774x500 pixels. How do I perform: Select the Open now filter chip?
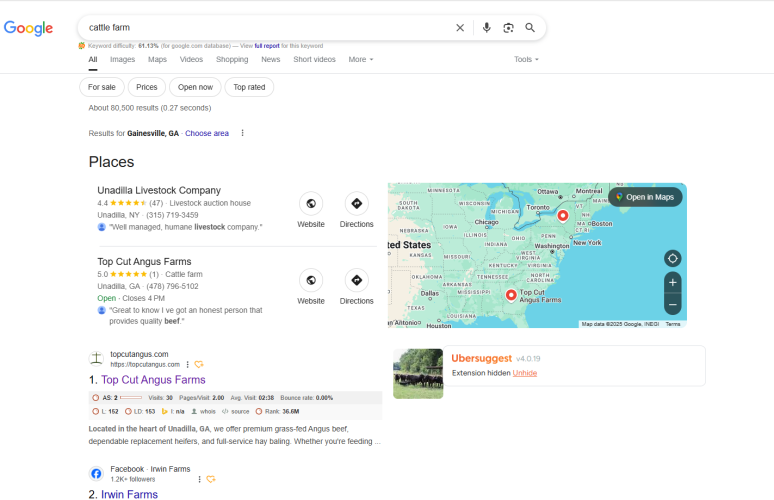(195, 87)
